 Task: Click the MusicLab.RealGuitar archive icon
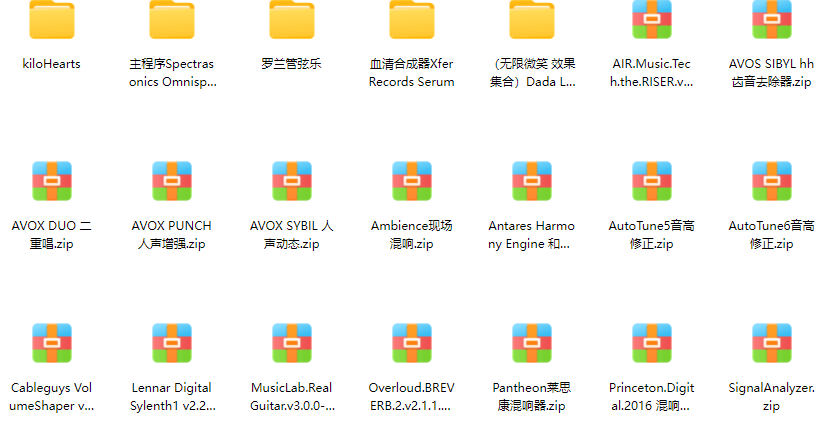point(292,343)
